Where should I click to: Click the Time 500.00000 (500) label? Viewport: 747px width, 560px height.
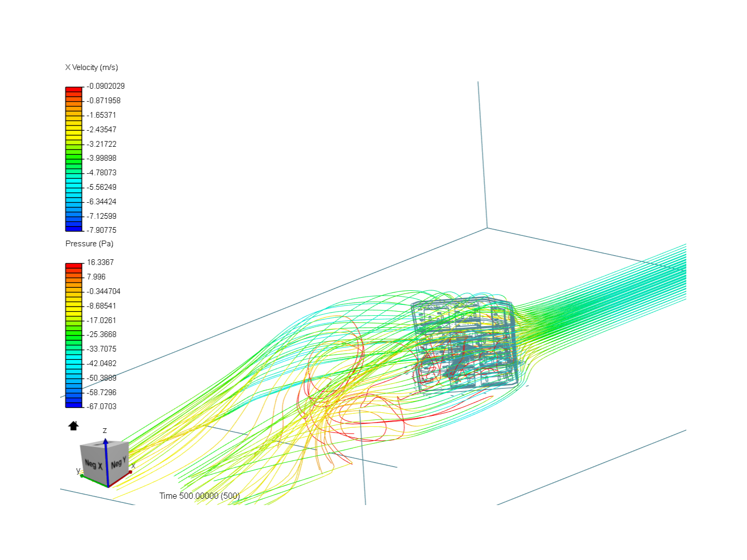tap(200, 496)
